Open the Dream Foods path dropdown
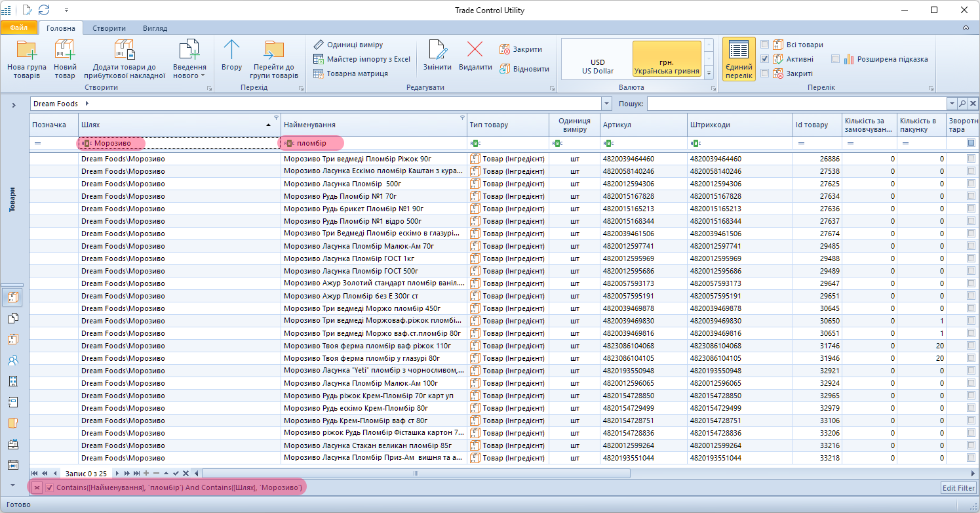 (x=606, y=104)
